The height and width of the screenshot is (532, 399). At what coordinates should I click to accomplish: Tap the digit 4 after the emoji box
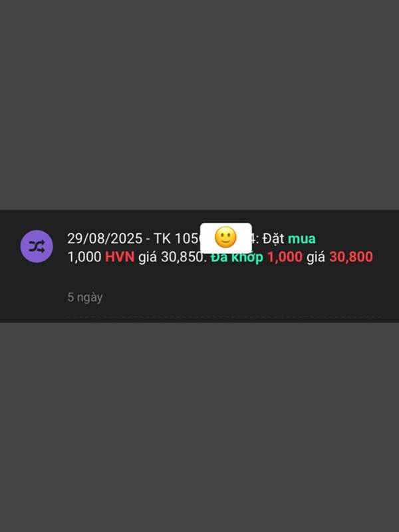253,239
